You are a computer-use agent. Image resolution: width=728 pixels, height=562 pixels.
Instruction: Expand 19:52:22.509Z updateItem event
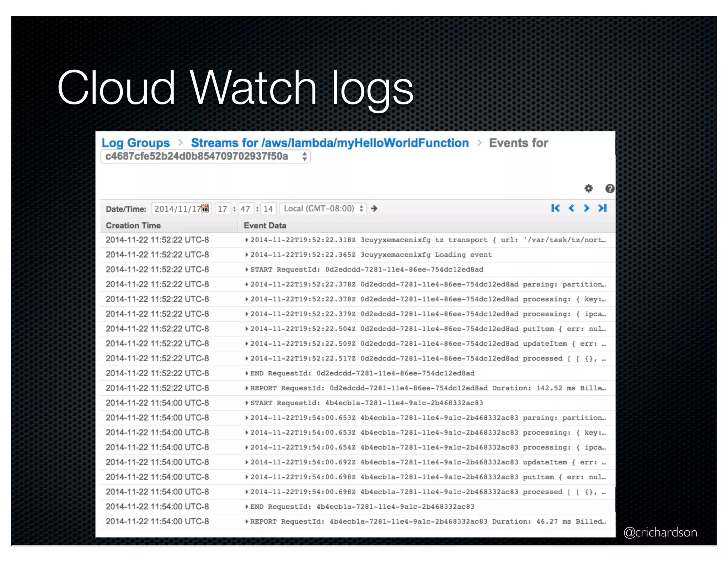tap(247, 344)
